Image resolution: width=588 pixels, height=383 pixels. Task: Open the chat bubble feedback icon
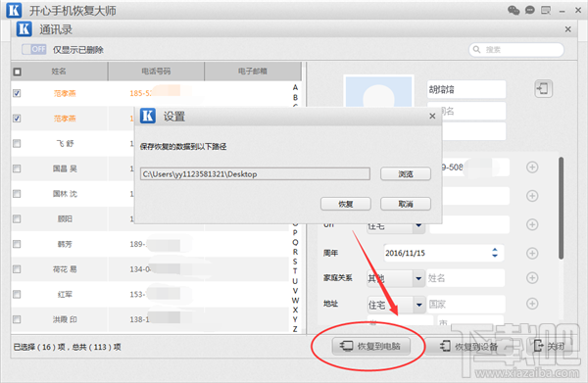(x=529, y=10)
